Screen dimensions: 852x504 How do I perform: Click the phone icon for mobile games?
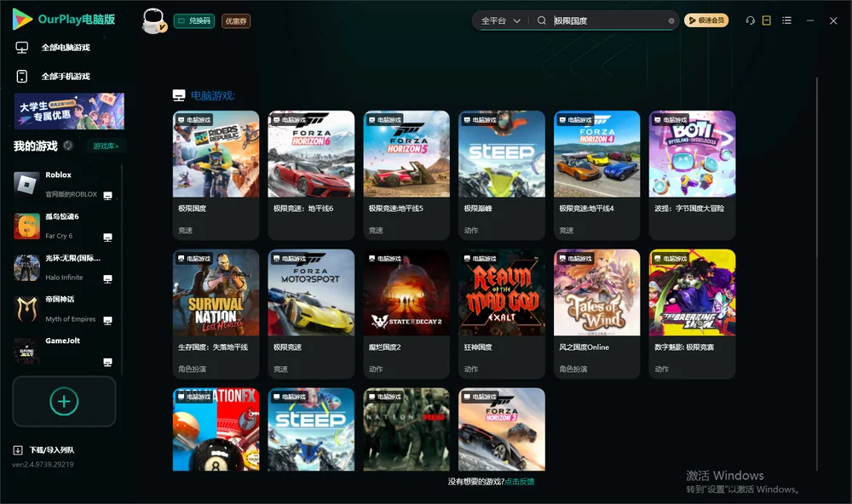22,76
